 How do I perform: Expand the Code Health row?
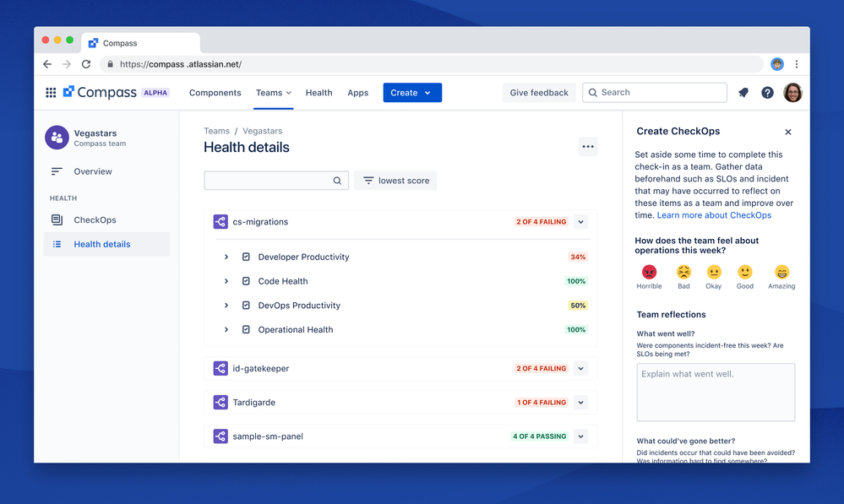coord(226,281)
